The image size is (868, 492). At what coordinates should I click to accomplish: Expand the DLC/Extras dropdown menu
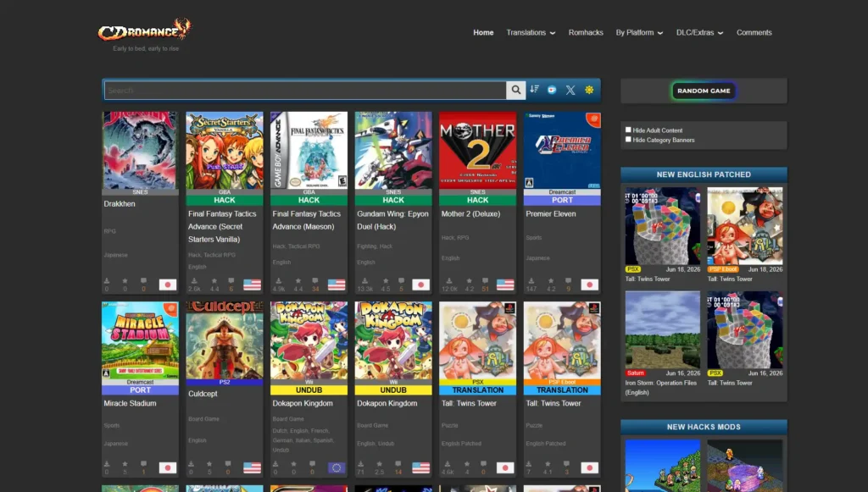point(699,33)
